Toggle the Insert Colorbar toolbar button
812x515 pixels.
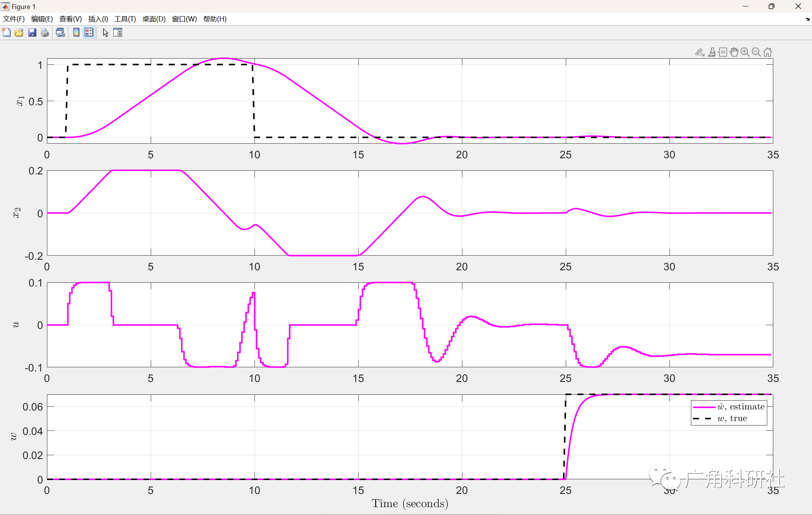(x=76, y=33)
